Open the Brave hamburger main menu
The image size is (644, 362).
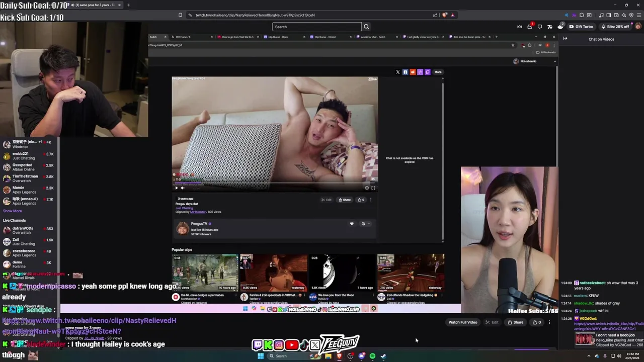[638, 15]
